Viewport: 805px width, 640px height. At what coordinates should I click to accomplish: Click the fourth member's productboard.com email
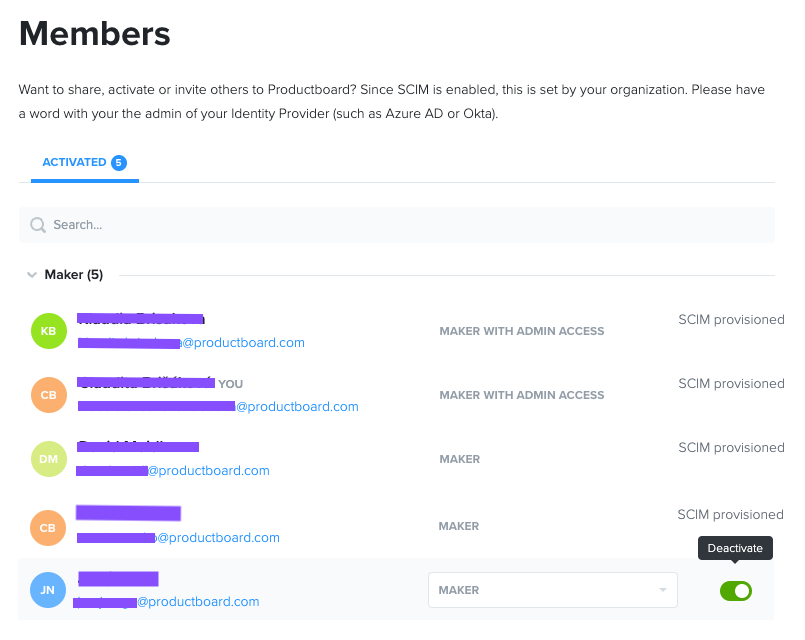click(x=178, y=537)
